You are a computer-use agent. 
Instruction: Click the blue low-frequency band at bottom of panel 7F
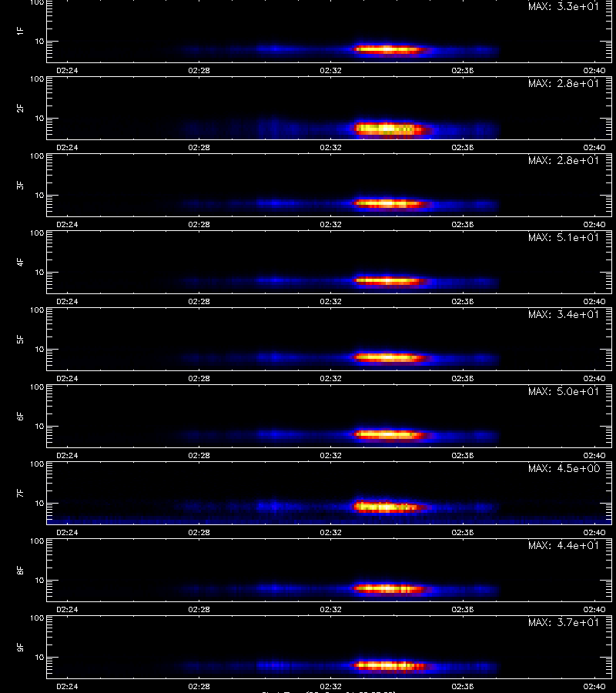click(x=330, y=521)
